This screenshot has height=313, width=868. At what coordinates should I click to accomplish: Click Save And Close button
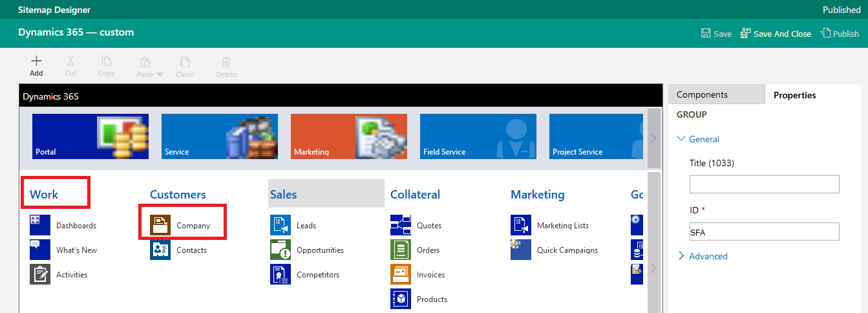point(776,34)
